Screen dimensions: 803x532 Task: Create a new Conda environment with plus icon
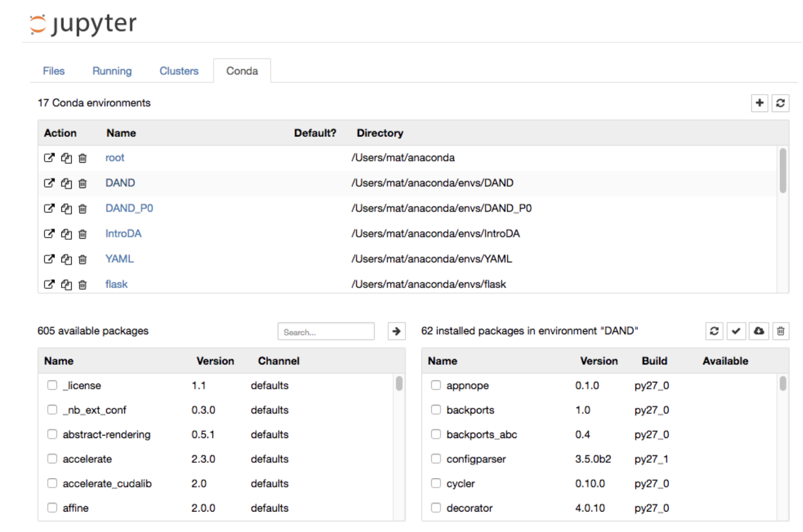pos(759,103)
